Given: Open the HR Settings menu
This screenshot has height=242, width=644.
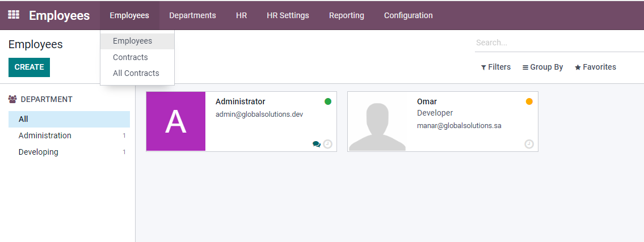Looking at the screenshot, I should coord(288,15).
